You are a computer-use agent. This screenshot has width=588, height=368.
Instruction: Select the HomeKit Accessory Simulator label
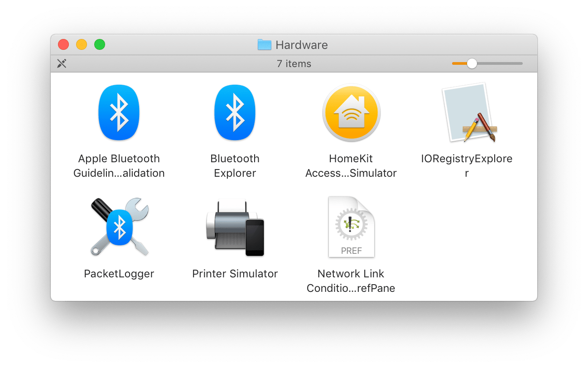[351, 165]
